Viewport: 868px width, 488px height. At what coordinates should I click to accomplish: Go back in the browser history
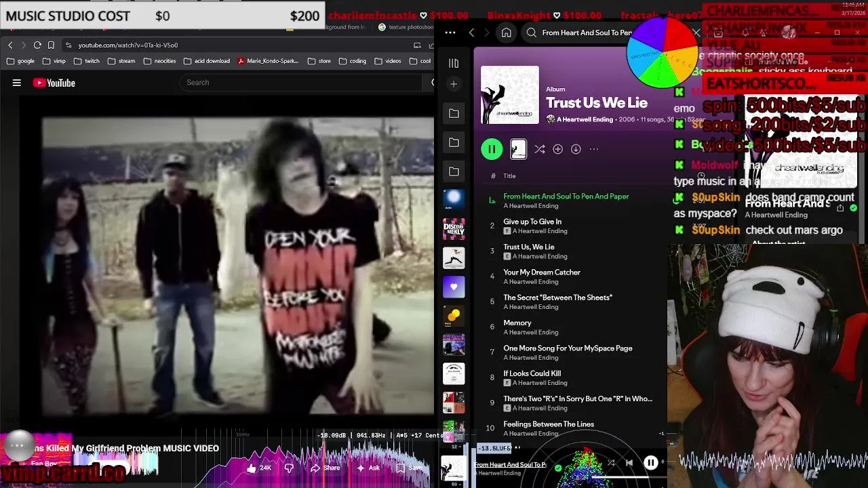[10, 45]
